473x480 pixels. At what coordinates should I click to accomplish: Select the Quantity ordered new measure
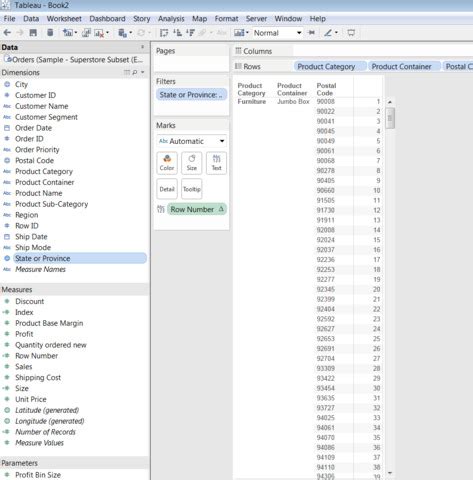point(51,345)
